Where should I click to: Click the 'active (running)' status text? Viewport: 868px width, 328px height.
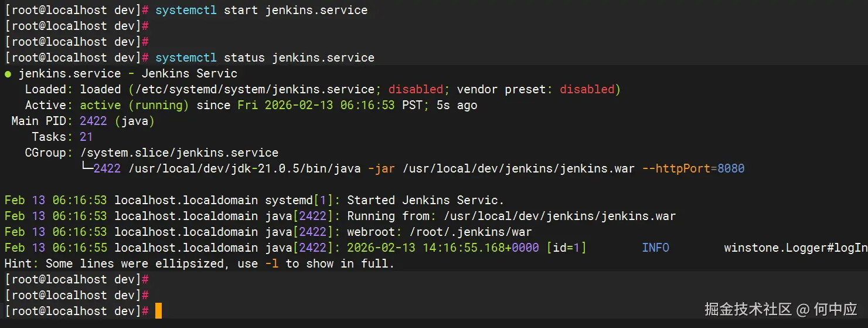pyautogui.click(x=134, y=106)
